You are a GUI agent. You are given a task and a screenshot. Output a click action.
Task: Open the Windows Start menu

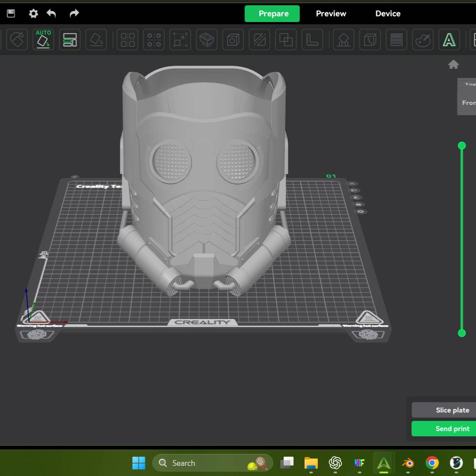[139, 463]
